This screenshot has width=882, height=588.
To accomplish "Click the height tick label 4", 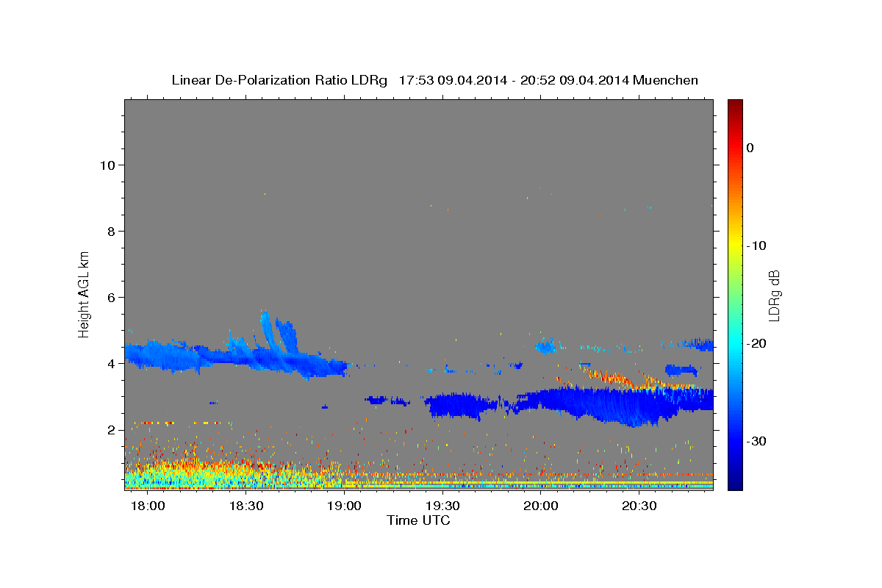I will point(110,363).
